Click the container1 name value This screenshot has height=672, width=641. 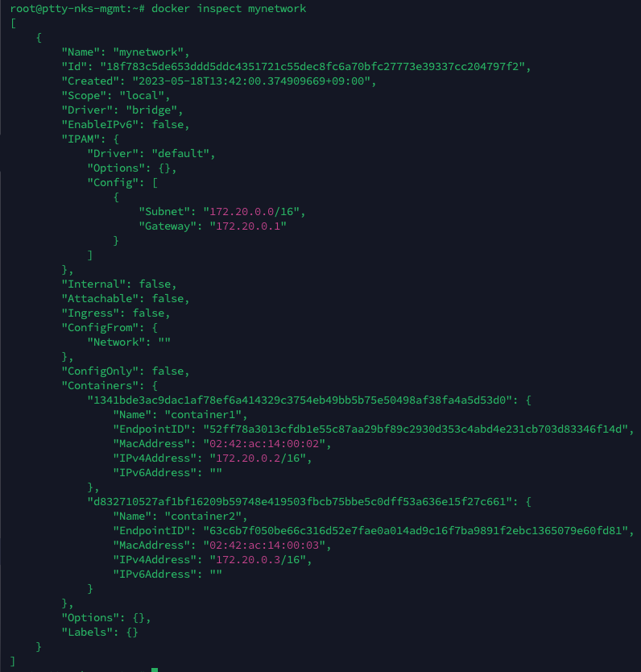pyautogui.click(x=204, y=415)
